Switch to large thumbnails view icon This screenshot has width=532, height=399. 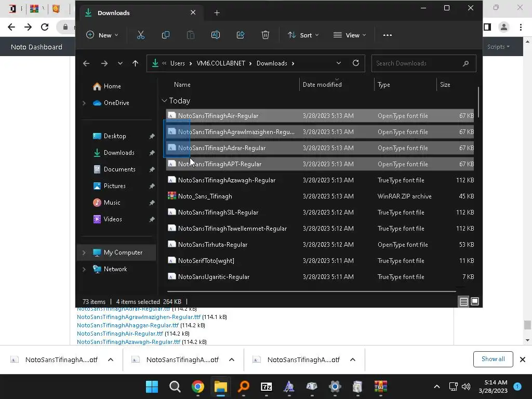click(x=475, y=301)
